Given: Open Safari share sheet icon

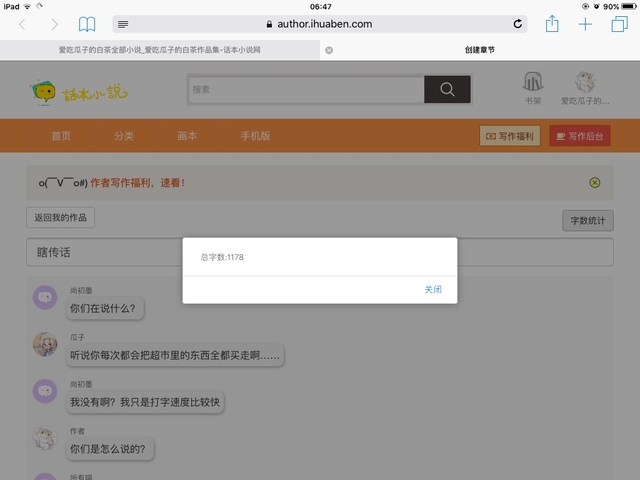Looking at the screenshot, I should (x=552, y=24).
